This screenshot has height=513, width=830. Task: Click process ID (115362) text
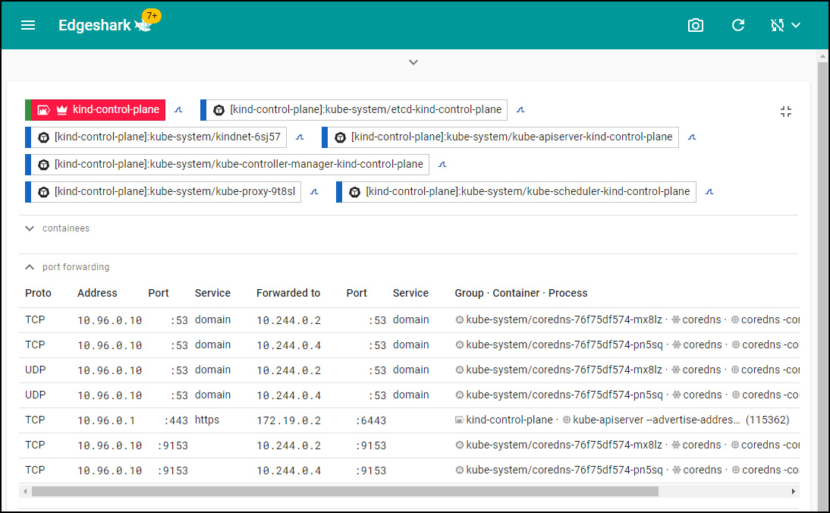(x=767, y=420)
